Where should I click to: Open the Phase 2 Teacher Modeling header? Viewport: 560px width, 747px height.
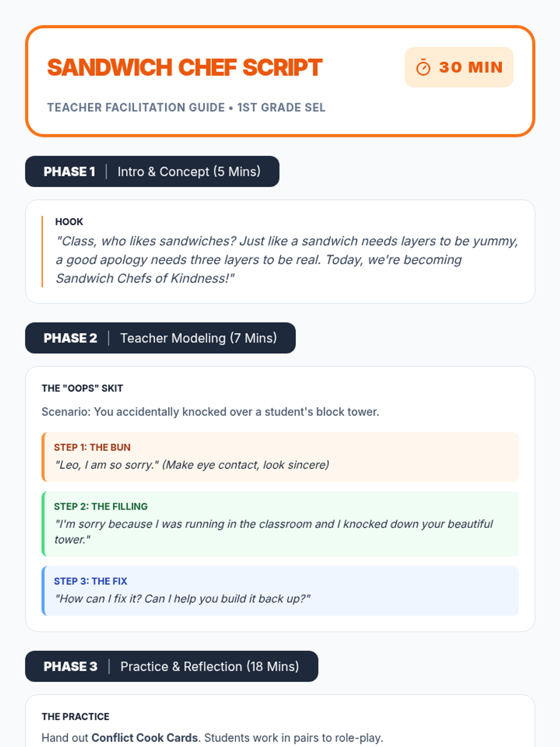tap(161, 338)
